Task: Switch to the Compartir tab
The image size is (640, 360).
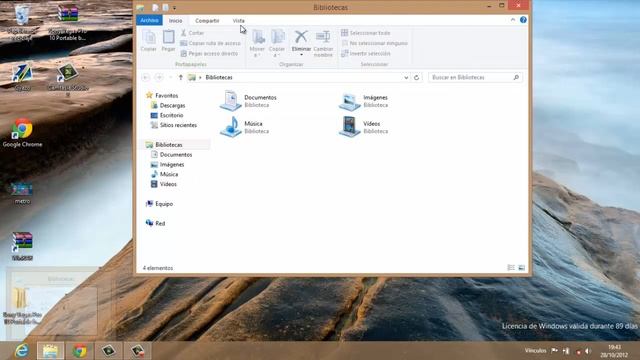Action: click(x=207, y=20)
